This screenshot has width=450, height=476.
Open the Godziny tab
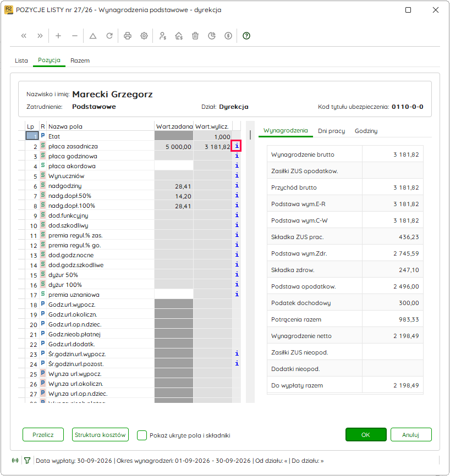(366, 131)
